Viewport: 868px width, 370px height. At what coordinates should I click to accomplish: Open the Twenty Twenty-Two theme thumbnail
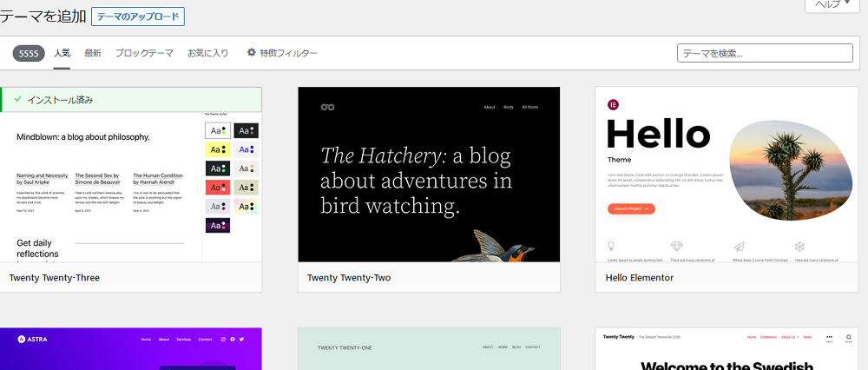point(429,174)
